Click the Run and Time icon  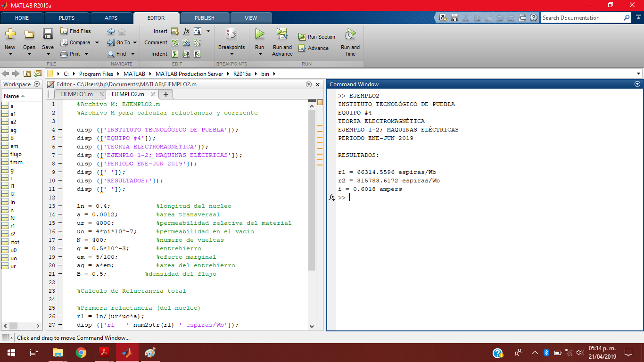click(x=349, y=41)
